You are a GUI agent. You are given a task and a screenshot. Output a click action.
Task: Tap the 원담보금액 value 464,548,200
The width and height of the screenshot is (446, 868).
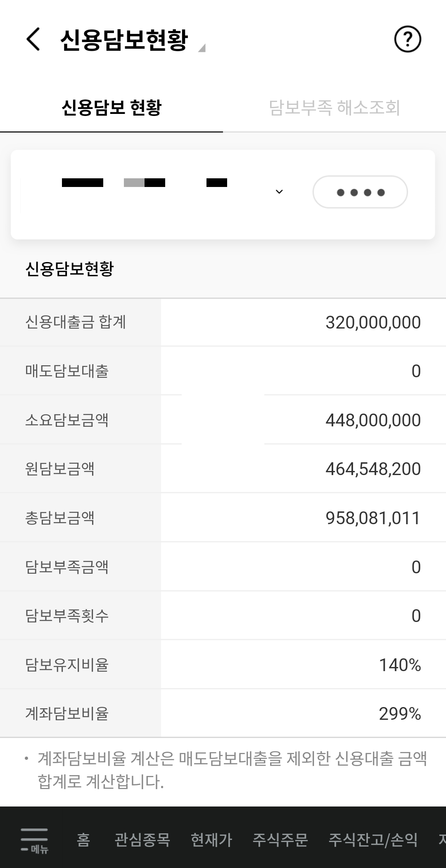pos(373,469)
